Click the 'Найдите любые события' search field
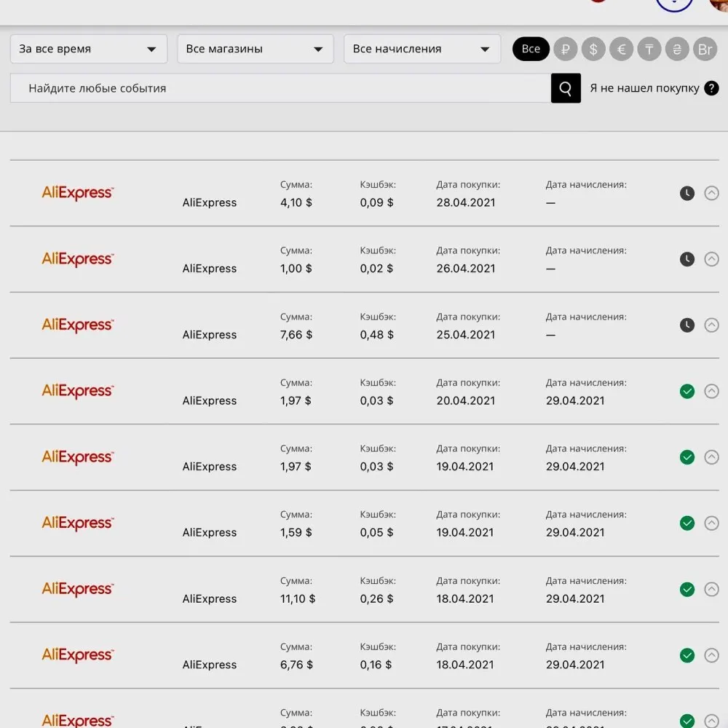Screen dimensions: 728x728 pyautogui.click(x=280, y=88)
